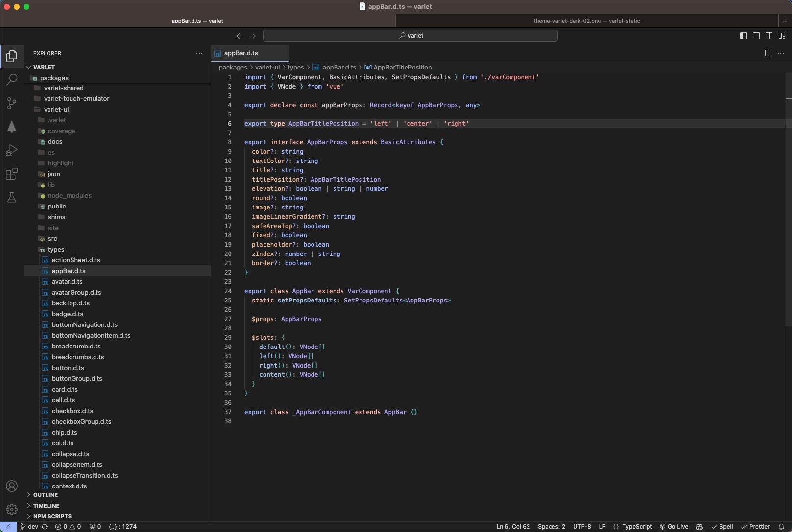792x532 pixels.
Task: Open the Search view in activity bar
Action: 12,79
